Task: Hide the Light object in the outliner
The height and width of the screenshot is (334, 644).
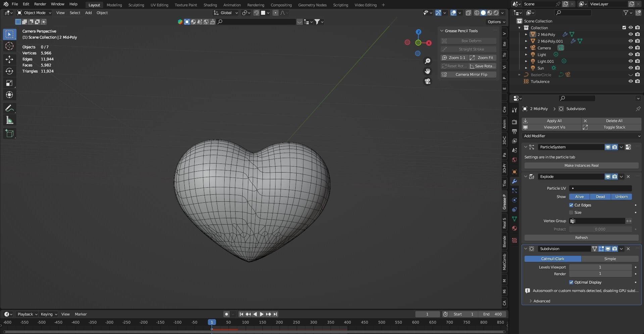Action: pos(631,54)
